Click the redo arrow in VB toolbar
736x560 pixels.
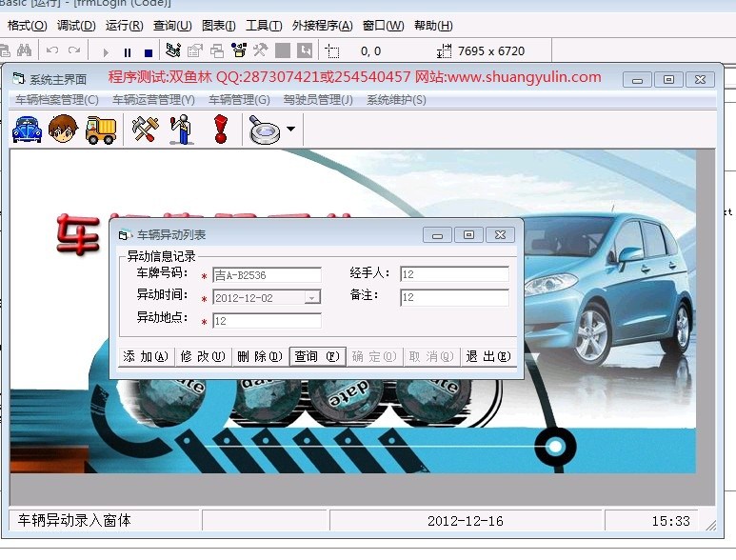[74, 50]
